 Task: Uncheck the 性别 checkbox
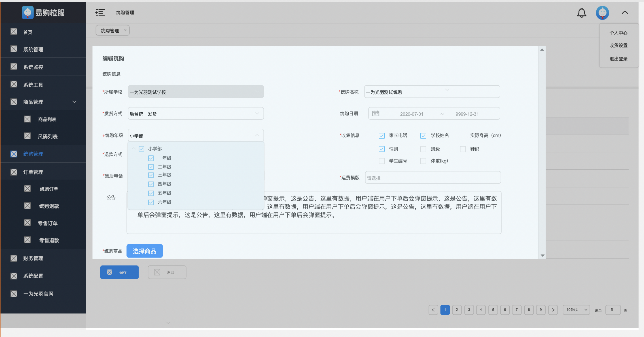382,149
